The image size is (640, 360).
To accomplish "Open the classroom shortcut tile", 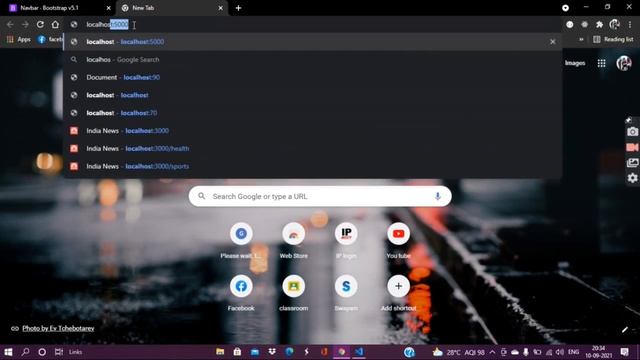I will click(x=293, y=292).
